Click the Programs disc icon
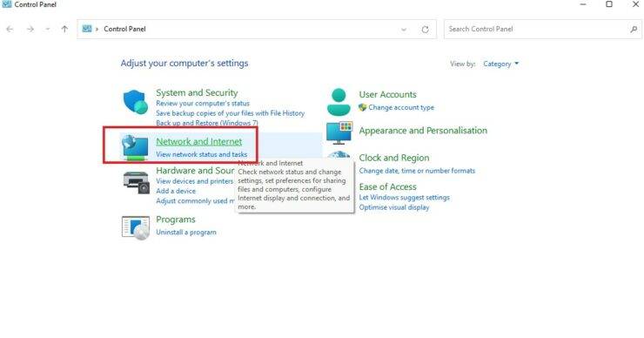Screen dimensions: 644x338 [136, 227]
